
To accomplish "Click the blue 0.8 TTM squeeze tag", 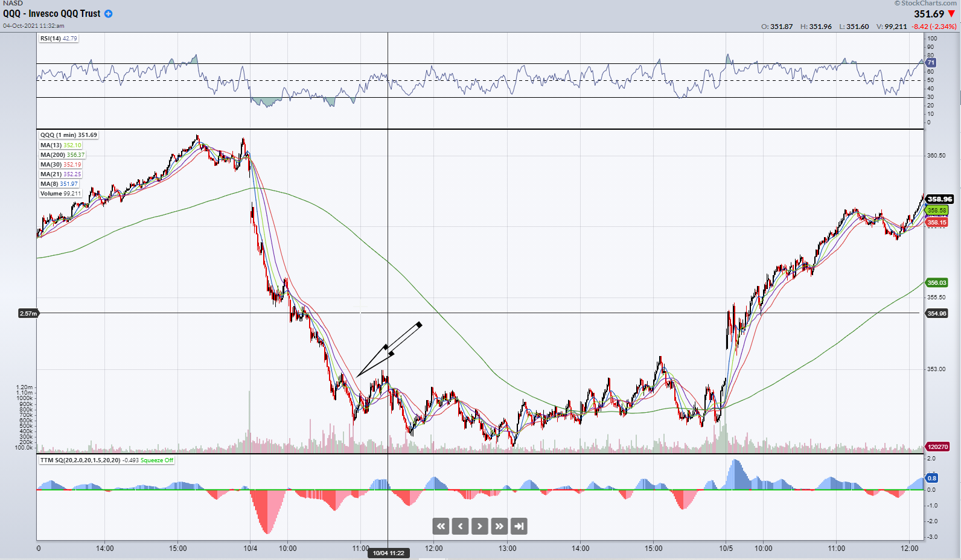I will [932, 478].
